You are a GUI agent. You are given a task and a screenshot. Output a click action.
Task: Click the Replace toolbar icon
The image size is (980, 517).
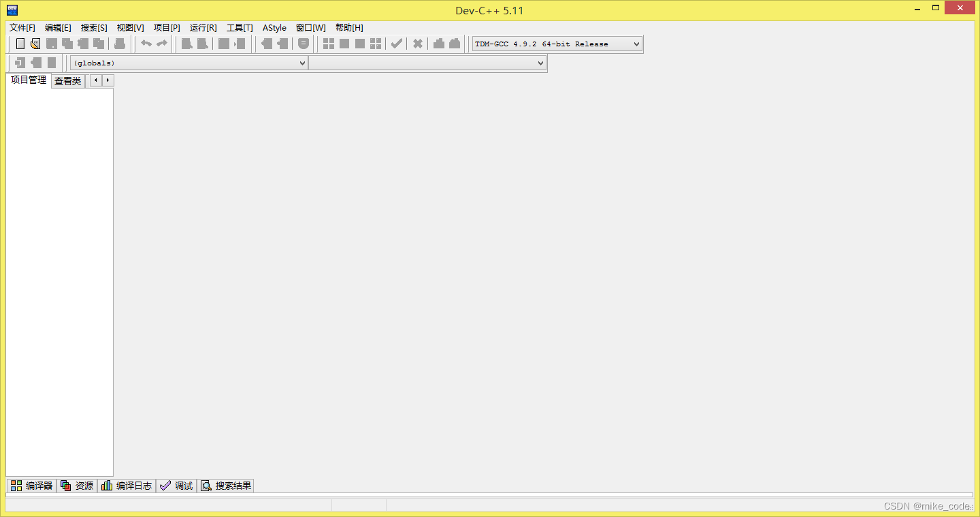pyautogui.click(x=202, y=44)
